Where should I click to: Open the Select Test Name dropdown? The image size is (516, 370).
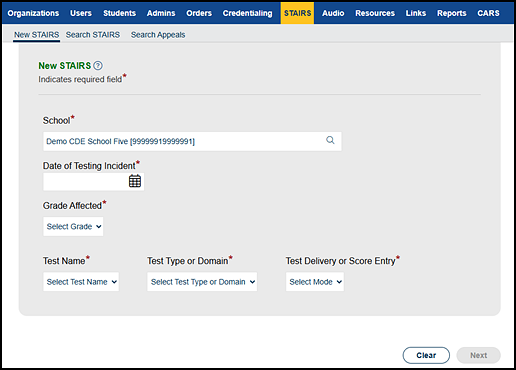(81, 282)
